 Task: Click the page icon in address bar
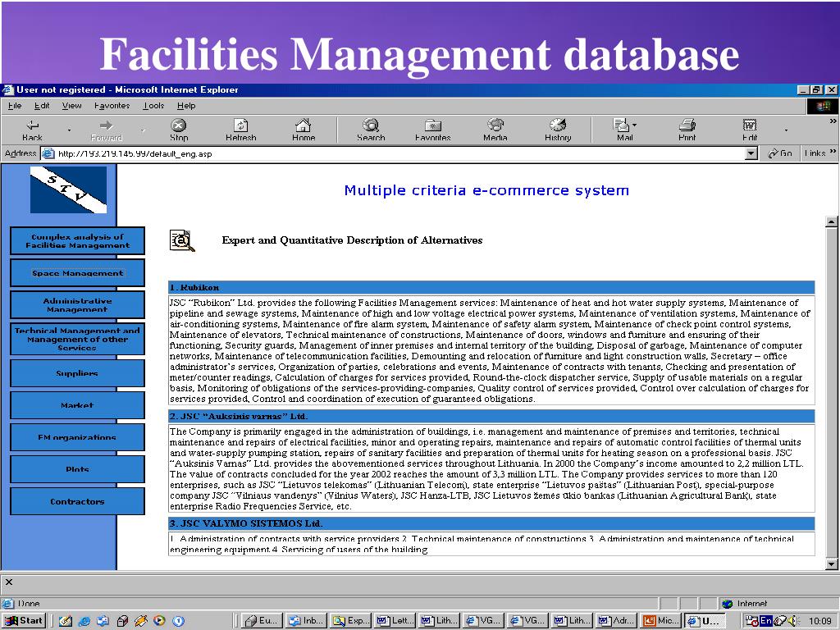click(x=48, y=153)
